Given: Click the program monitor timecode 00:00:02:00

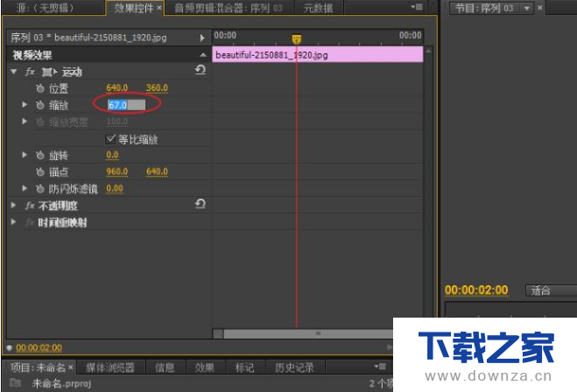Looking at the screenshot, I should point(476,290).
